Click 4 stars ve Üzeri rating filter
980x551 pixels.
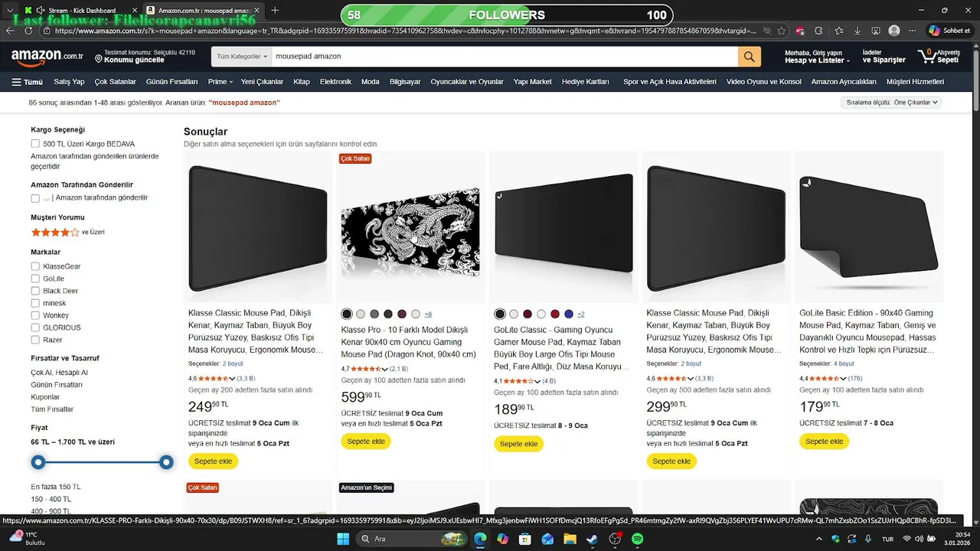(x=67, y=232)
